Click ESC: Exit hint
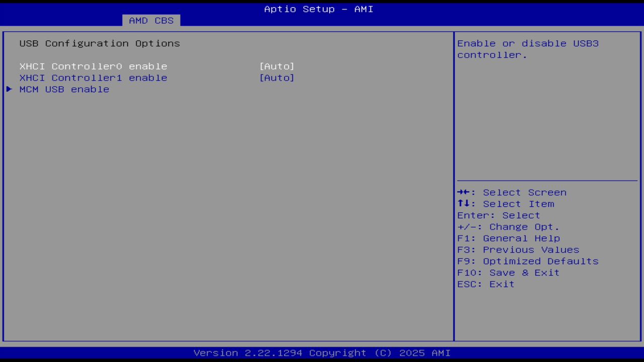 point(486,285)
